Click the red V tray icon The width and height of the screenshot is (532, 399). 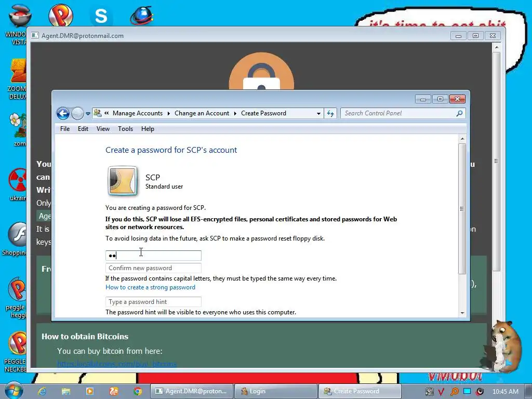[x=441, y=392]
